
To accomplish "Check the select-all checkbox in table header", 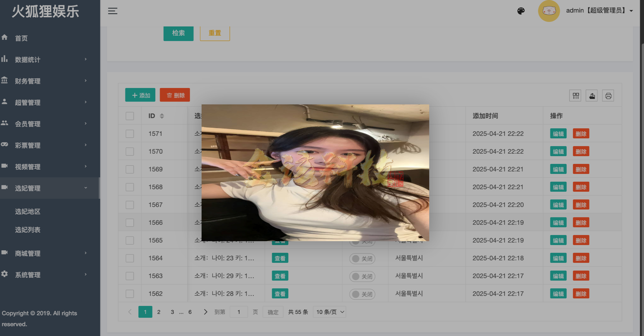I will click(130, 116).
